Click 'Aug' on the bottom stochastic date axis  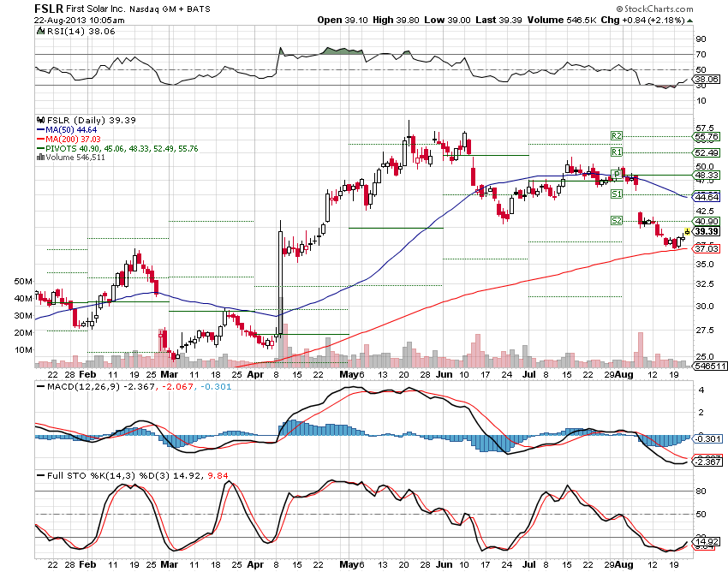[x=624, y=564]
